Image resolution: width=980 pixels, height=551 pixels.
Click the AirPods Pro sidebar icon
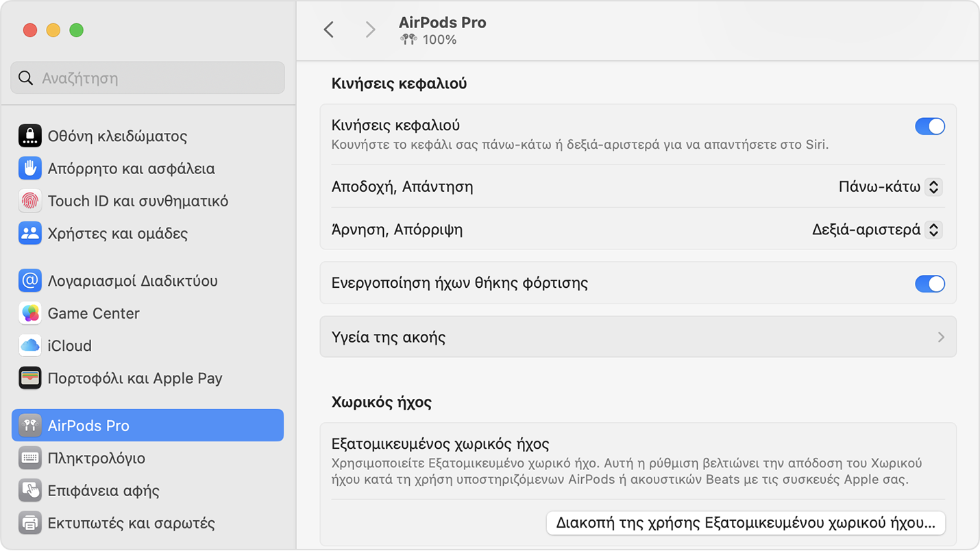point(29,426)
